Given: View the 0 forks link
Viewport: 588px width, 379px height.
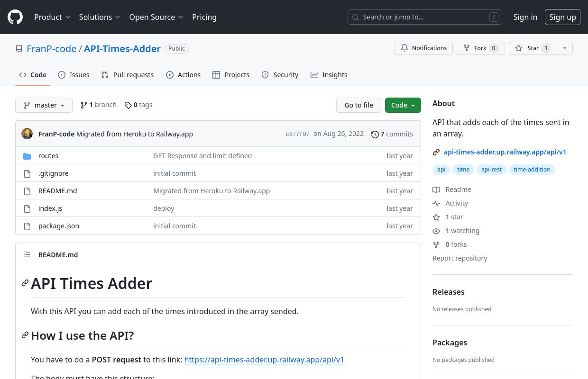Looking at the screenshot, I should point(450,244).
